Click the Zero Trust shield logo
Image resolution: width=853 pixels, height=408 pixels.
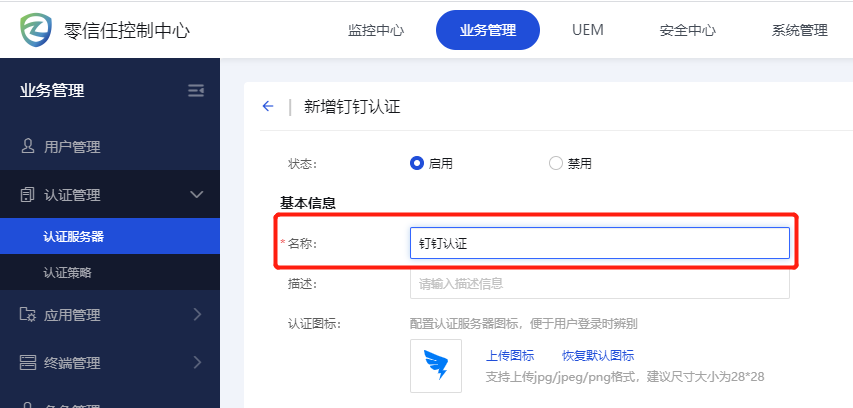[x=37, y=30]
